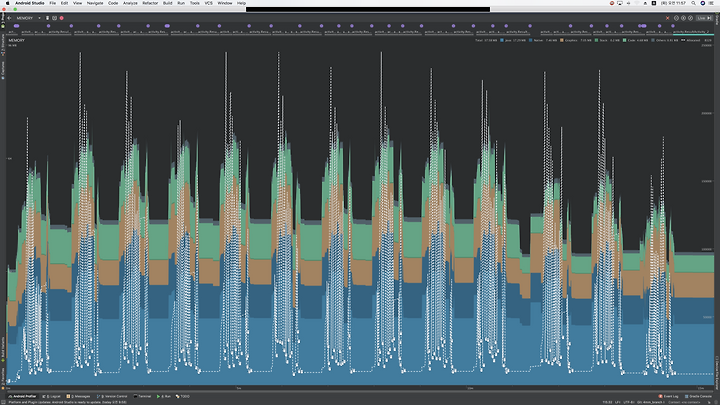720x405 pixels.
Task: Open the MEMORY profiler dropdown
Action: (28, 18)
